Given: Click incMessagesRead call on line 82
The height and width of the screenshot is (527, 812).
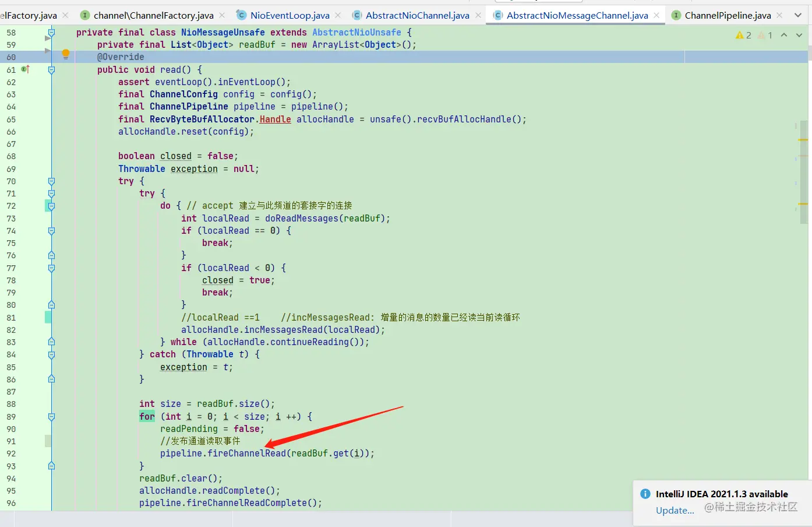Looking at the screenshot, I should click(x=278, y=330).
